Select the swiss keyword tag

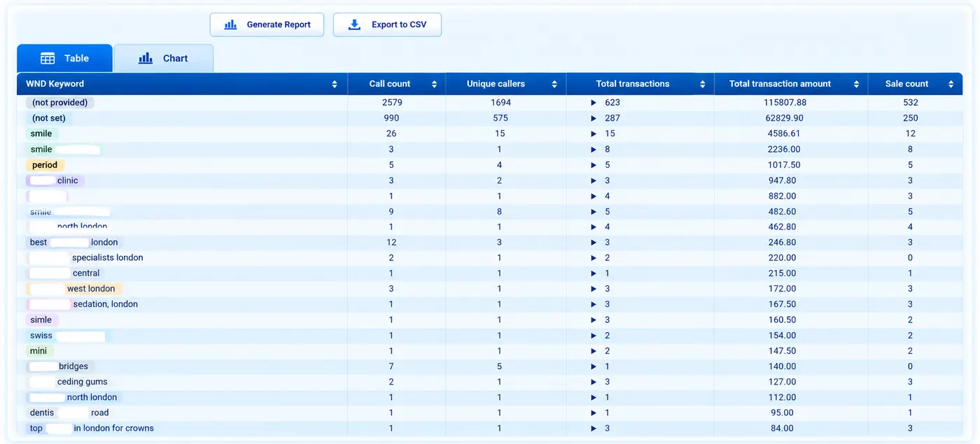pyautogui.click(x=67, y=335)
